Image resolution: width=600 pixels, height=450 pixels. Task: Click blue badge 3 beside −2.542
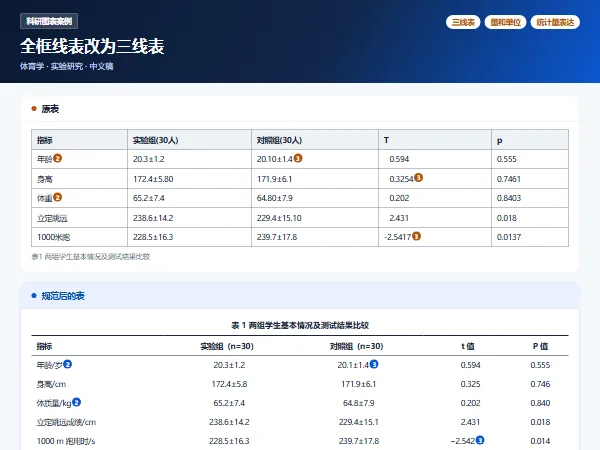point(479,440)
